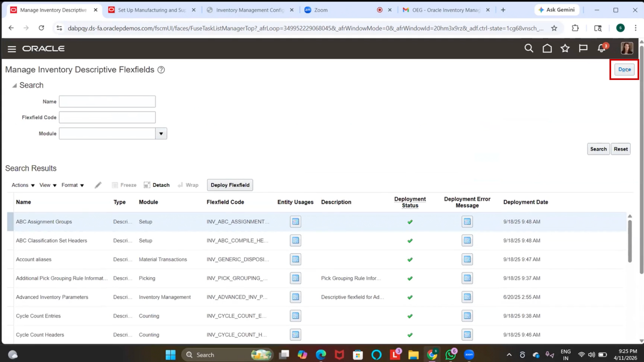This screenshot has height=362, width=644.
Task: Open the favorites star icon in Oracle header
Action: pyautogui.click(x=565, y=48)
